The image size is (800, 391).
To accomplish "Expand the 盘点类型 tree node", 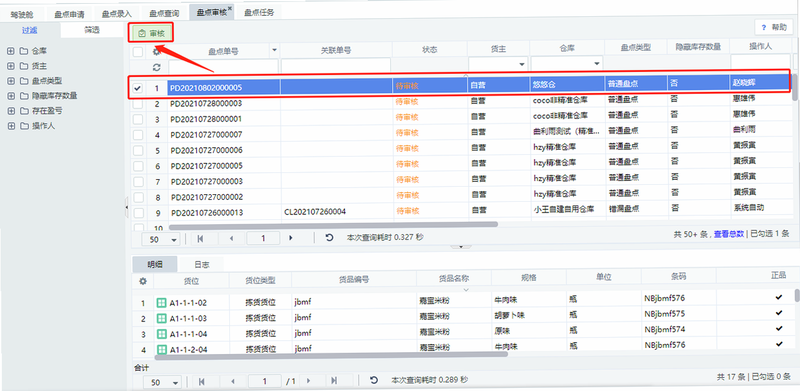I will (x=11, y=81).
